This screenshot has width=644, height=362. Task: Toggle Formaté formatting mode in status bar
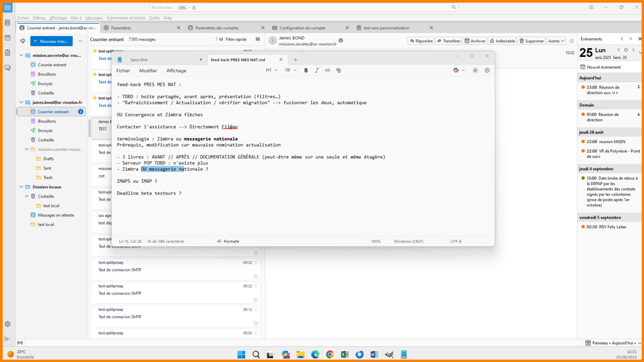pyautogui.click(x=228, y=241)
